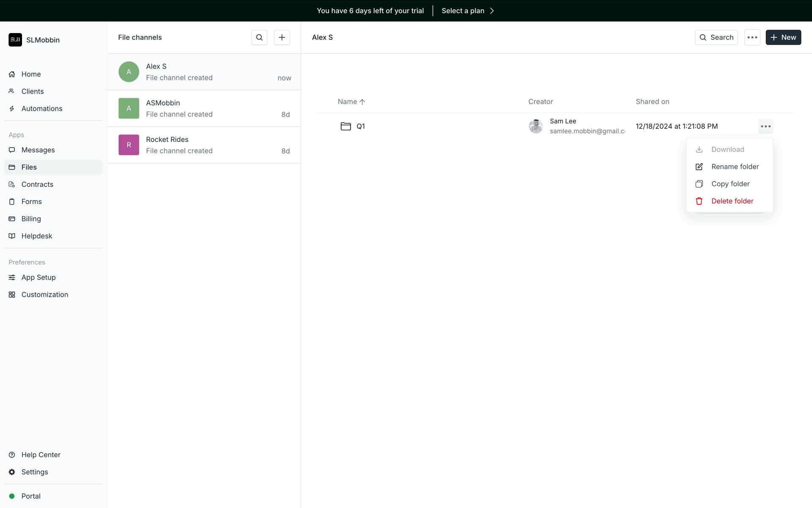This screenshot has height=508, width=812.
Task: Open the Helpdesk book icon
Action: (12, 236)
